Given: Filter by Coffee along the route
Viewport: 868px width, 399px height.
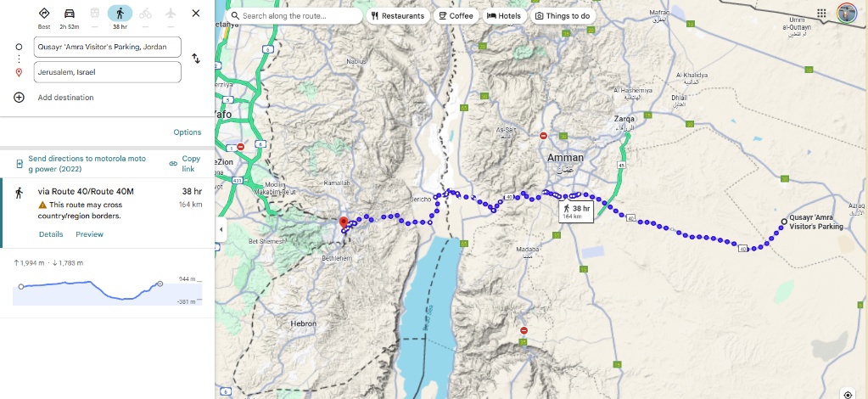Looking at the screenshot, I should point(456,15).
